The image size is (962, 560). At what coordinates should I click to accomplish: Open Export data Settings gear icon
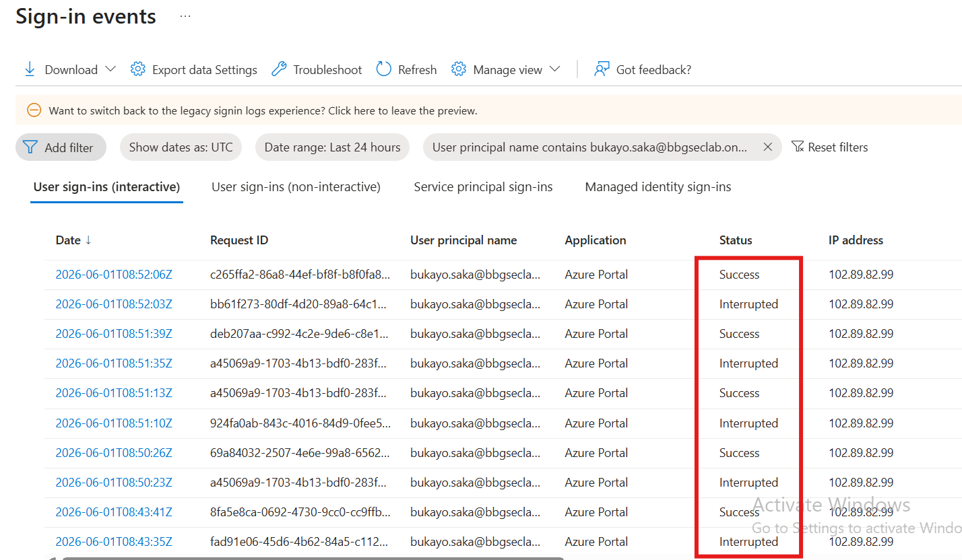(x=138, y=69)
